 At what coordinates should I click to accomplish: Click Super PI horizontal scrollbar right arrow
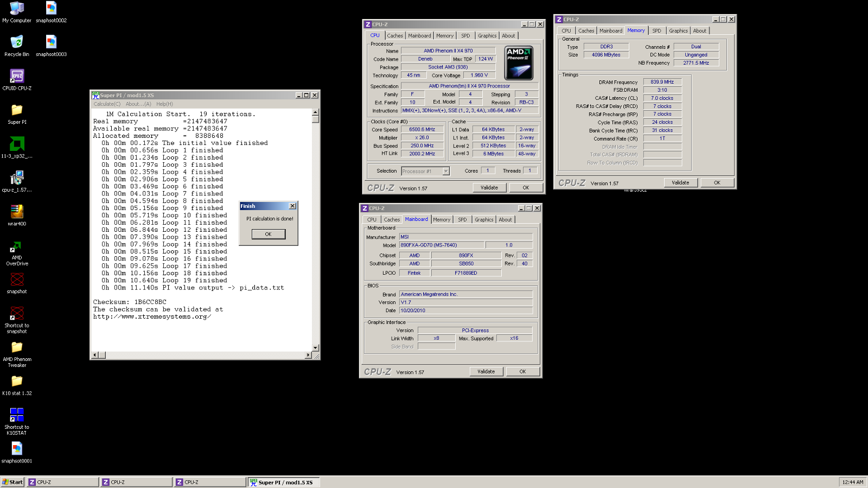tap(308, 355)
